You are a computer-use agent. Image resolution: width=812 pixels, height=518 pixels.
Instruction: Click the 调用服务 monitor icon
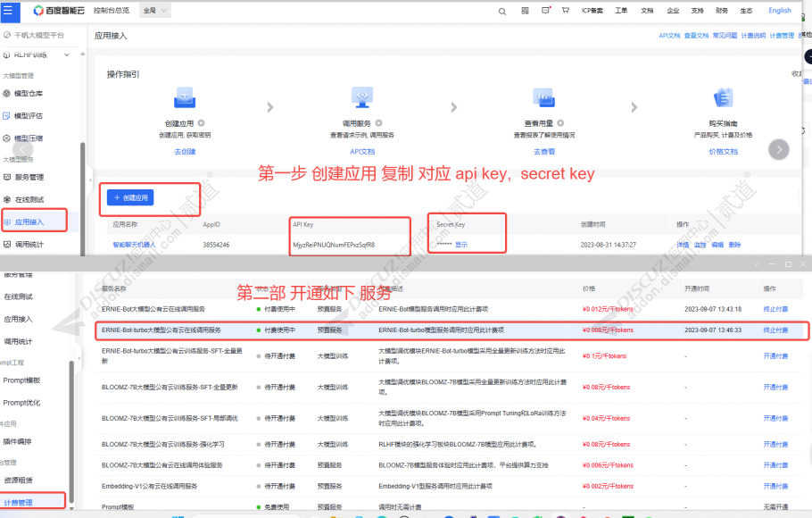pos(362,97)
